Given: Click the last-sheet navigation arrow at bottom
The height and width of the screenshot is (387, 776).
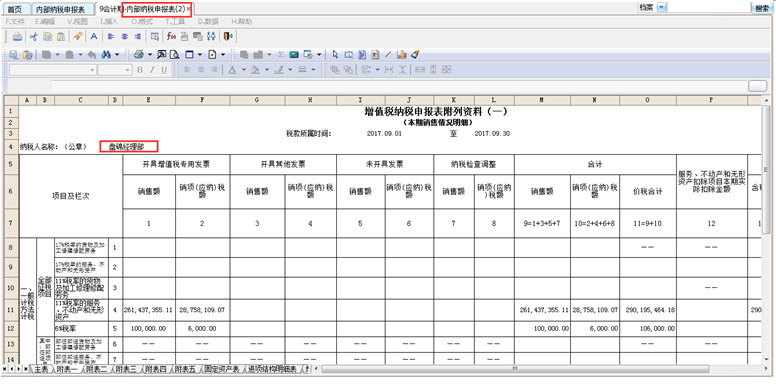Looking at the screenshot, I should pos(25,369).
